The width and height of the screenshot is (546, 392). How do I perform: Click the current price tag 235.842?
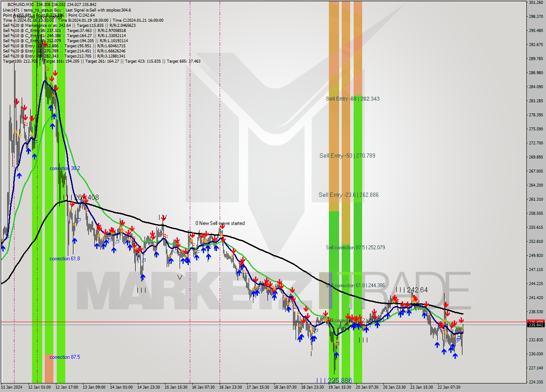pyautogui.click(x=536, y=325)
